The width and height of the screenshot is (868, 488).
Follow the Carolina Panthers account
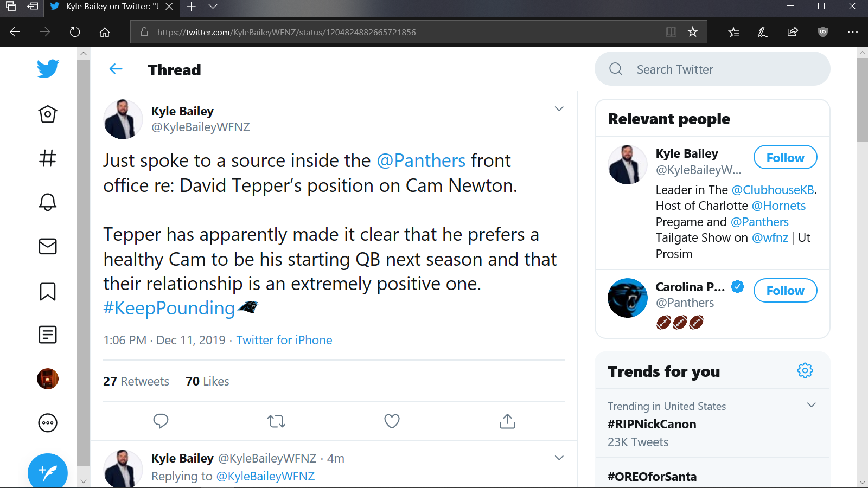click(x=785, y=291)
